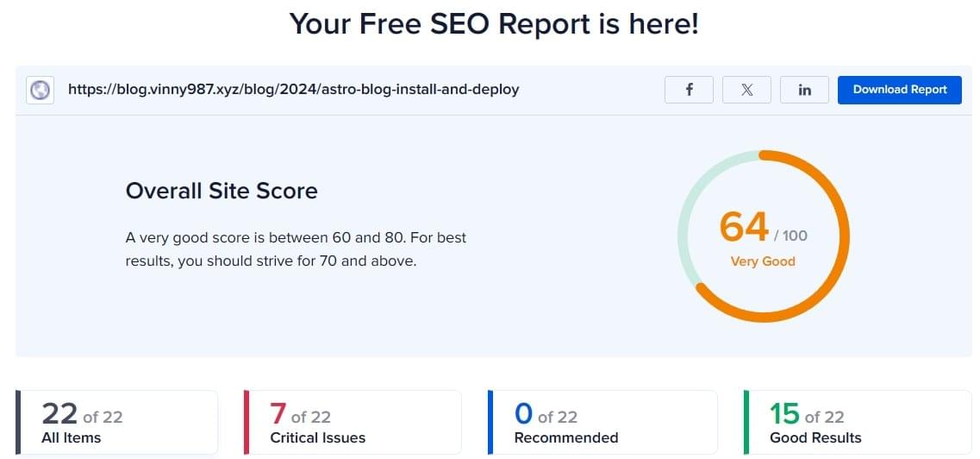Click the 64 score number
Viewport: 980px width, 459px height.
click(x=744, y=227)
